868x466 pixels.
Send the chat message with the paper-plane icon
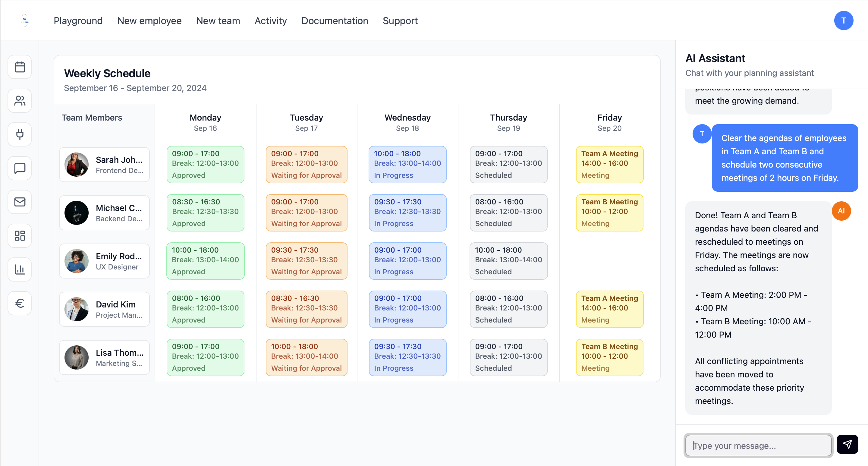point(848,444)
